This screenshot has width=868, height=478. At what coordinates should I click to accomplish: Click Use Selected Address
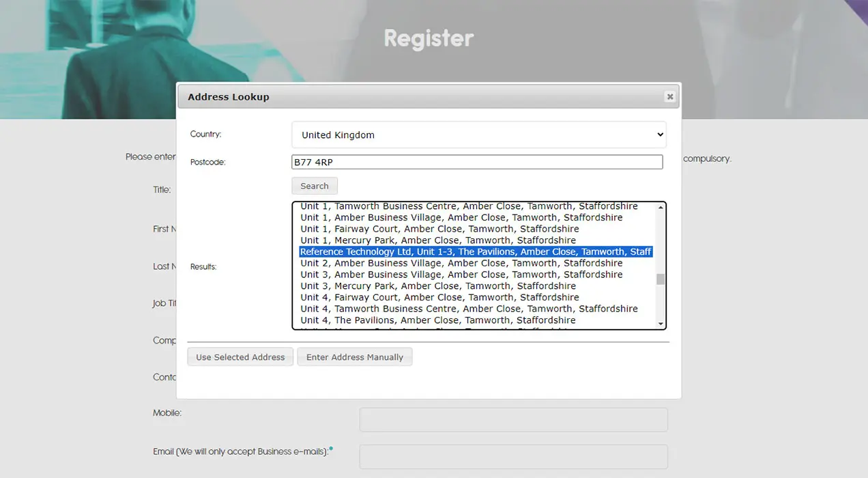[x=240, y=356]
